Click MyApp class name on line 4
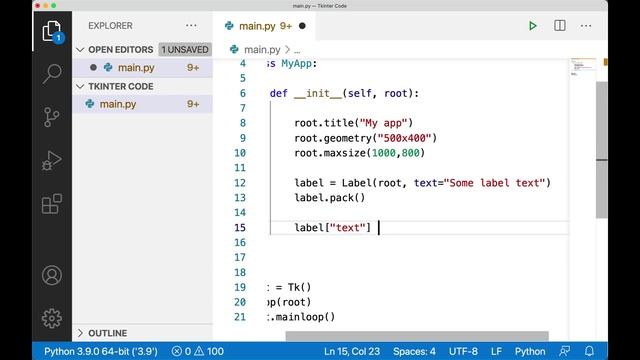The width and height of the screenshot is (640, 360). pyautogui.click(x=297, y=64)
